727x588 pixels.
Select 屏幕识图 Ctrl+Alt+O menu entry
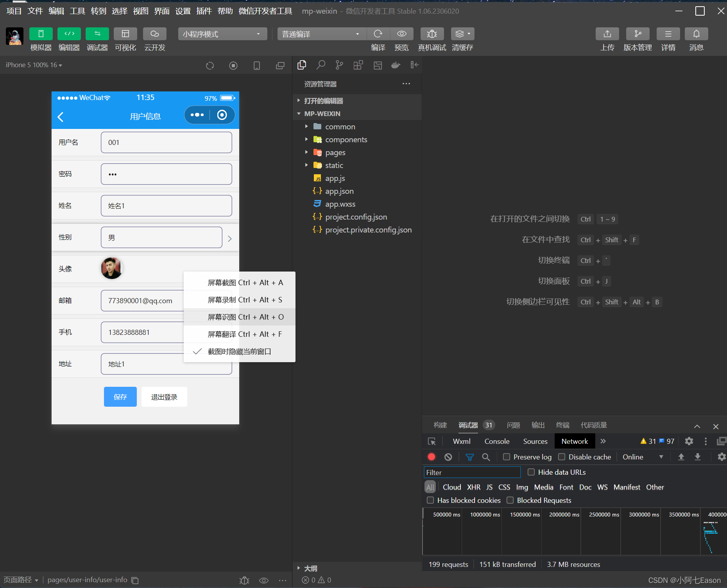point(239,317)
